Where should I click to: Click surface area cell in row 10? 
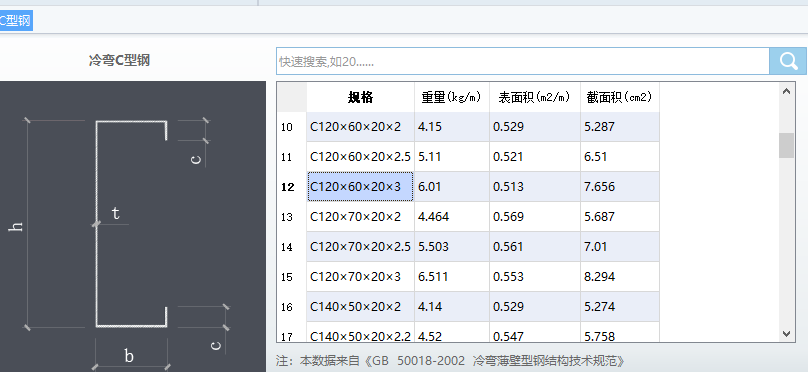point(535,127)
